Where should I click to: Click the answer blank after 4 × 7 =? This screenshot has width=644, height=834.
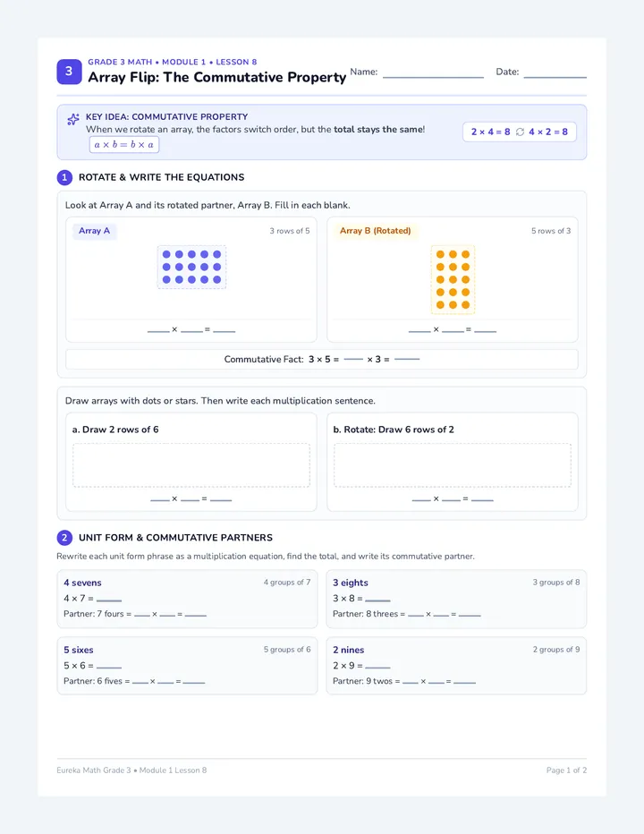coord(109,600)
